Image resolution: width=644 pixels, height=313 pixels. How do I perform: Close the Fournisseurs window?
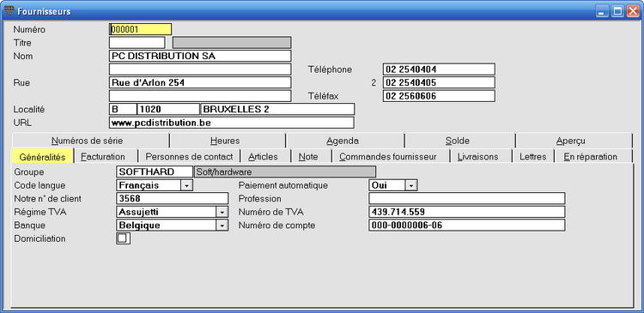tap(632, 11)
